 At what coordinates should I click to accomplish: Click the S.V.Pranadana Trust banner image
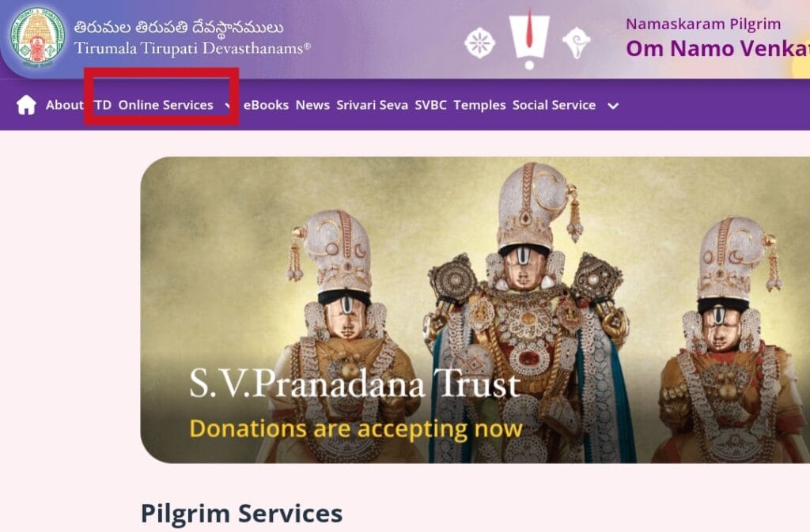[x=475, y=310]
